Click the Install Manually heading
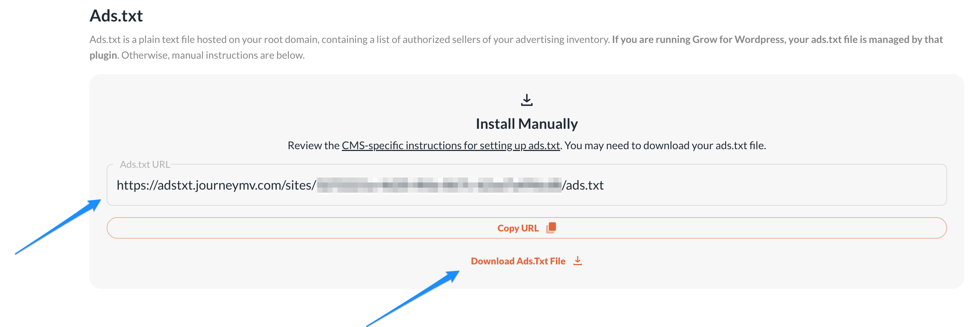980x327 pixels. (527, 124)
